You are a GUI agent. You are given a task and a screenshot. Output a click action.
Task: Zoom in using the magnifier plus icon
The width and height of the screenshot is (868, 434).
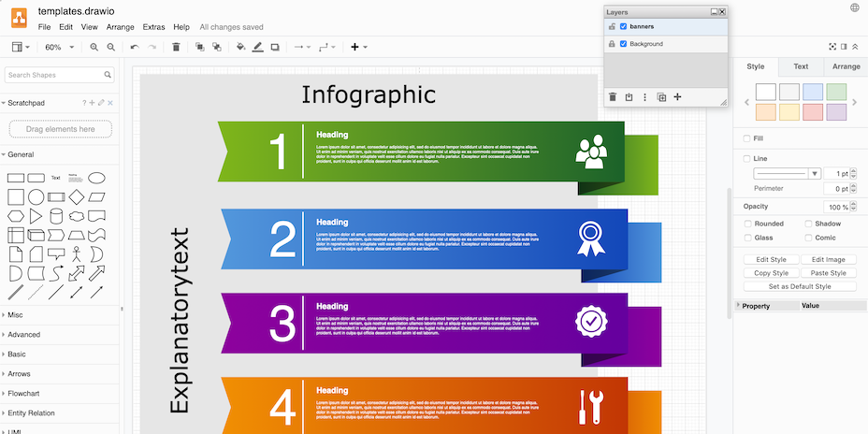click(x=94, y=47)
